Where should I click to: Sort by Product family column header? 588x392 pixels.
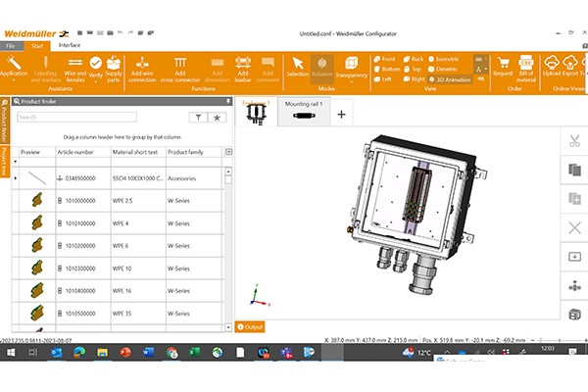pyautogui.click(x=194, y=152)
